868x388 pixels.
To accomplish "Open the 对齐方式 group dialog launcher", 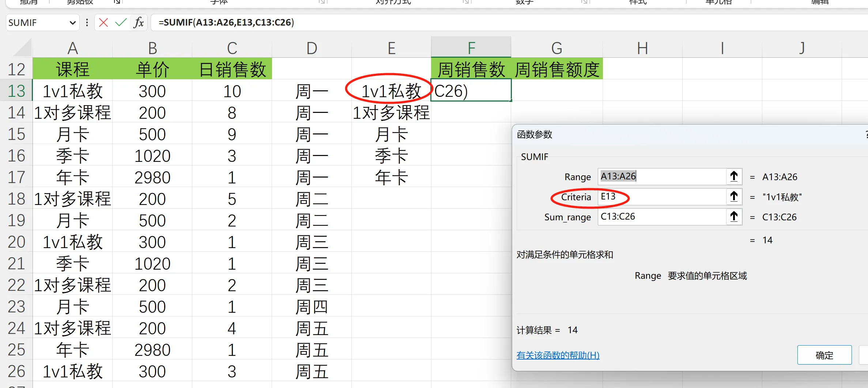I will [467, 2].
